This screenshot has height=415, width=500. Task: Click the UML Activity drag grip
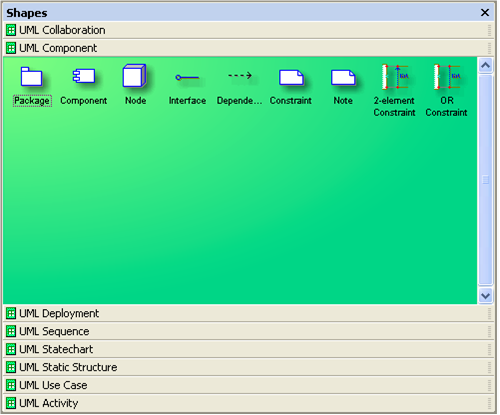click(x=489, y=403)
